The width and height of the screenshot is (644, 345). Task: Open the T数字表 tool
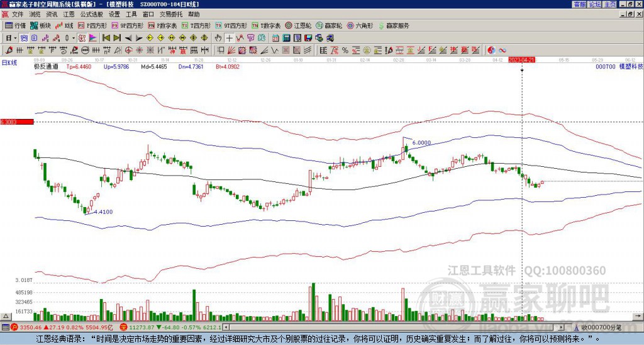(266, 25)
